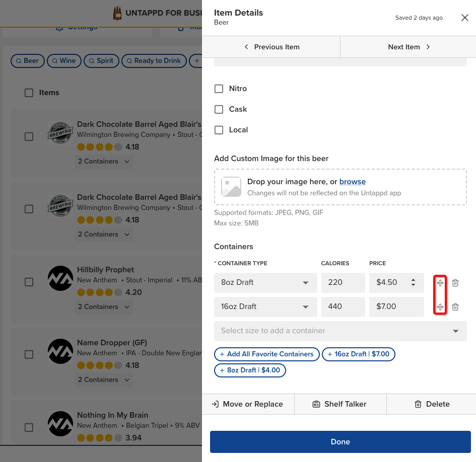Edit the 440 calories field
The image size is (476, 462).
point(343,306)
